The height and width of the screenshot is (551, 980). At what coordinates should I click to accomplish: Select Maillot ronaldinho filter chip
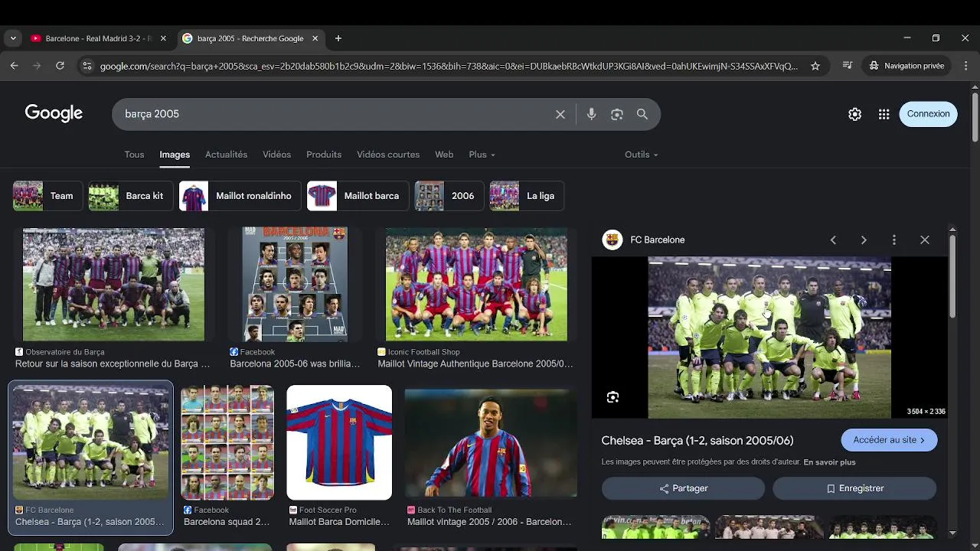[x=239, y=196]
